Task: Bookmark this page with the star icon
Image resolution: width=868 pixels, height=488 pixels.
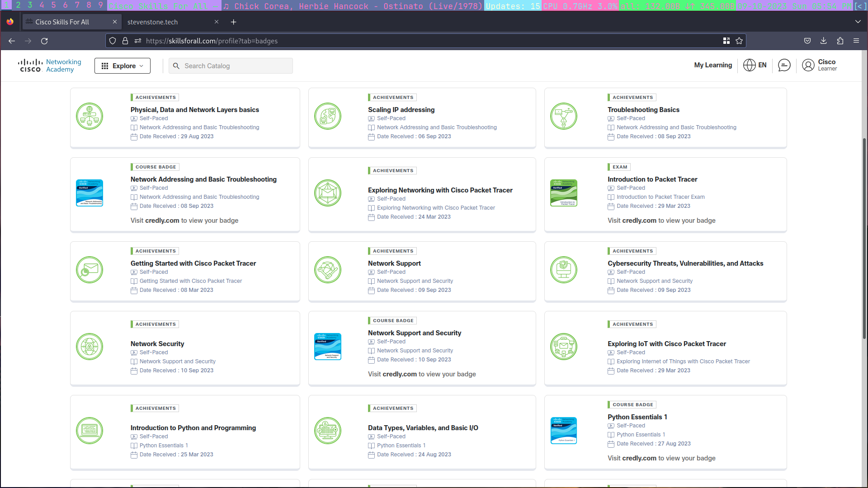Action: (x=739, y=41)
